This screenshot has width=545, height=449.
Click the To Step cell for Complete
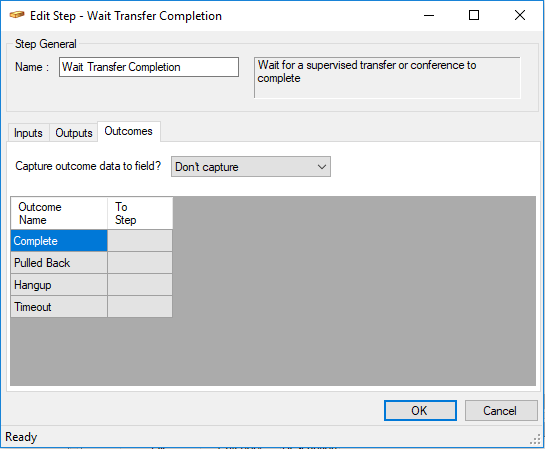(140, 240)
